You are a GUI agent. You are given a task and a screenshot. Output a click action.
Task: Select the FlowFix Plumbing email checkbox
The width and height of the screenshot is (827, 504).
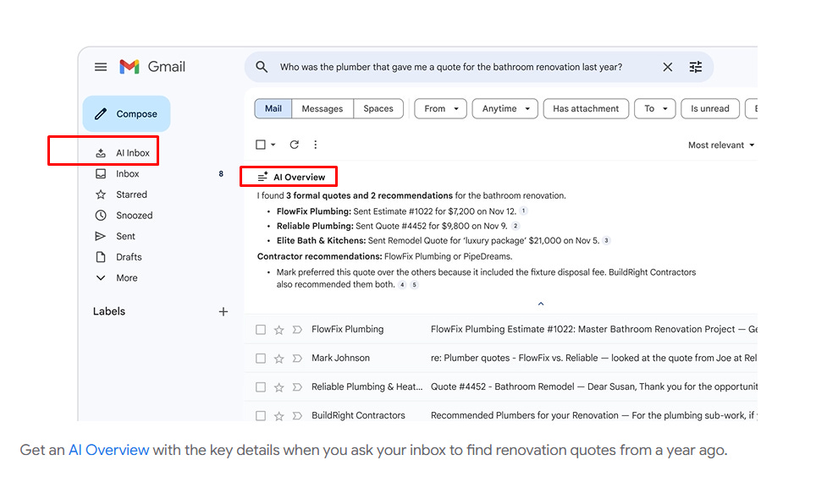(x=261, y=330)
